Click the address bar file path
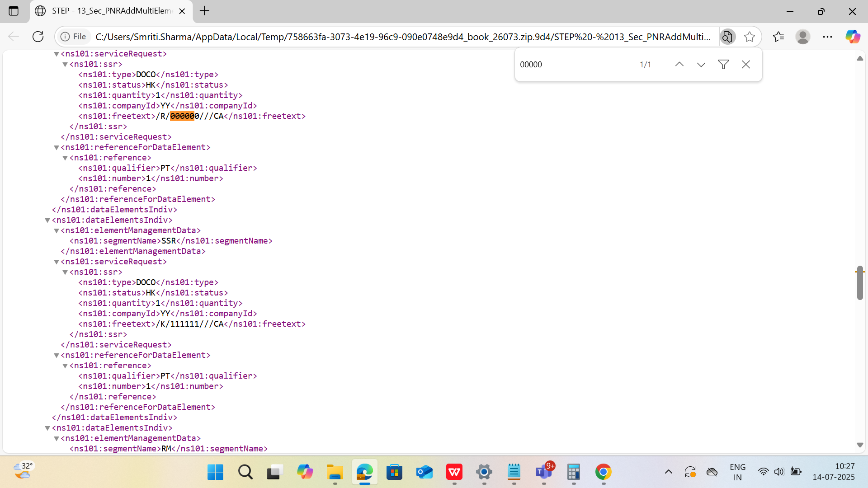868x488 pixels. [402, 37]
